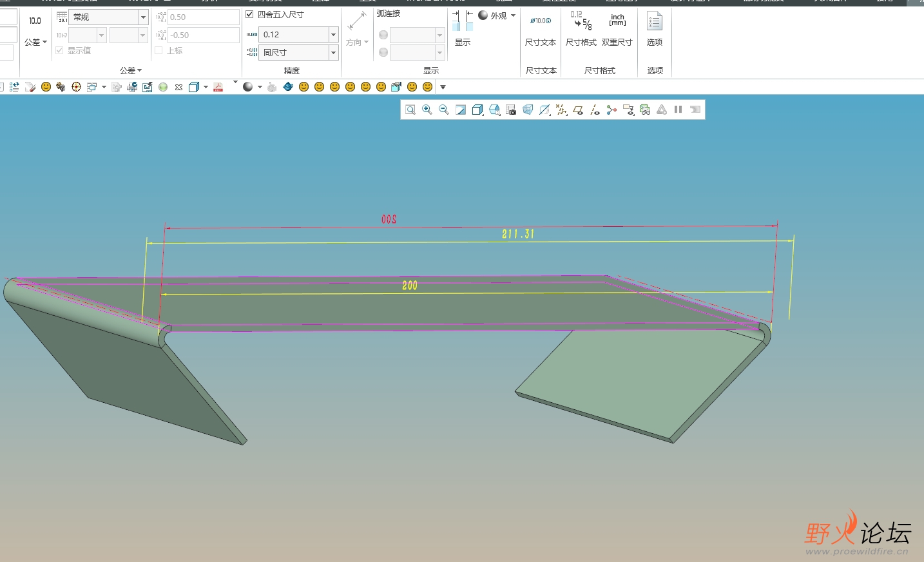Toggle the spin center icon

(611, 110)
